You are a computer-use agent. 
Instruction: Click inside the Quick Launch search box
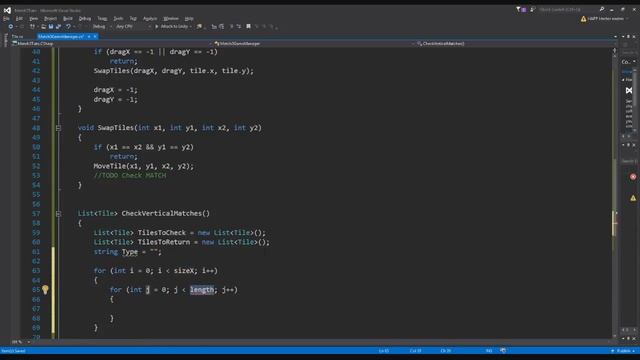(x=567, y=9)
